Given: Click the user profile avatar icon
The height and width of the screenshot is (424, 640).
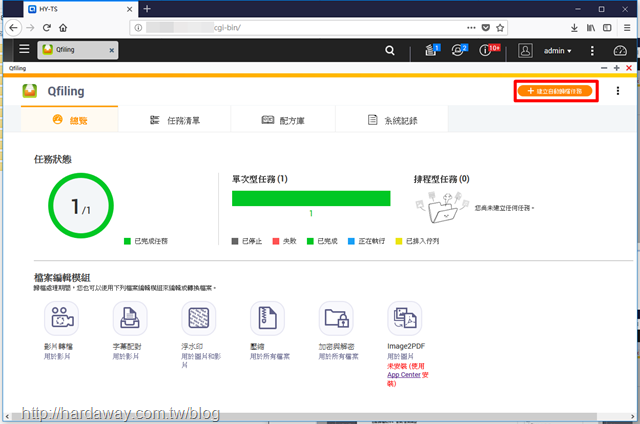Looking at the screenshot, I should click(525, 51).
